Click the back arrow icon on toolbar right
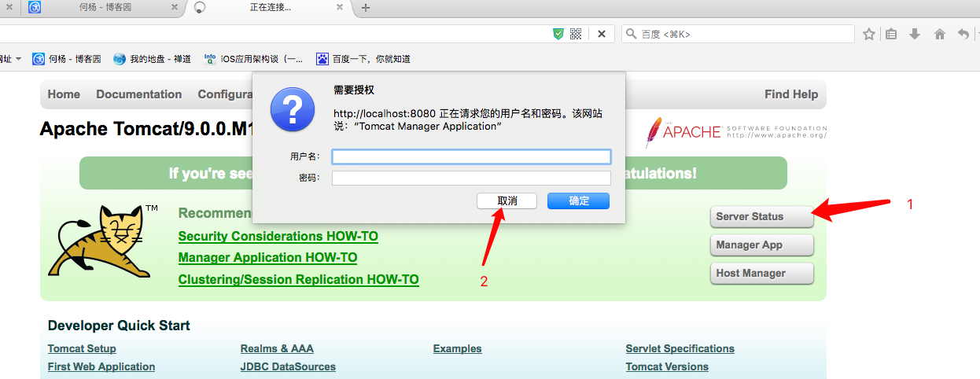This screenshot has height=379, width=980. click(x=963, y=34)
